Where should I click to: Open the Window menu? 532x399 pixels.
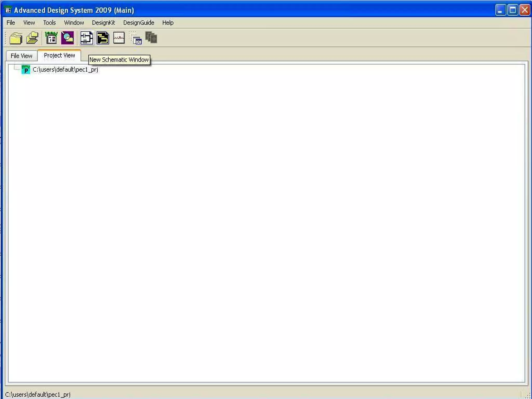74,23
